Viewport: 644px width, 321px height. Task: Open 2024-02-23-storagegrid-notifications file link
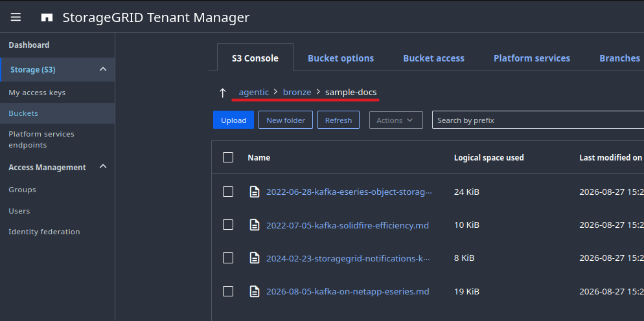349,259
